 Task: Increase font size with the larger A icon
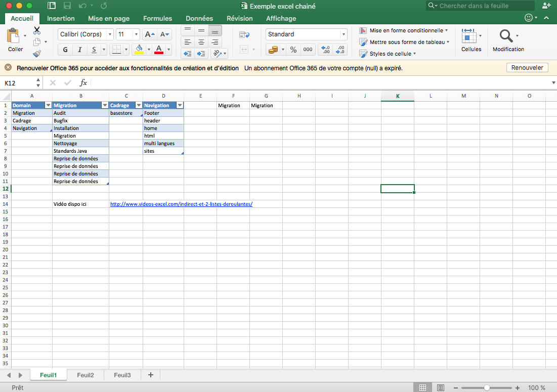coord(150,34)
